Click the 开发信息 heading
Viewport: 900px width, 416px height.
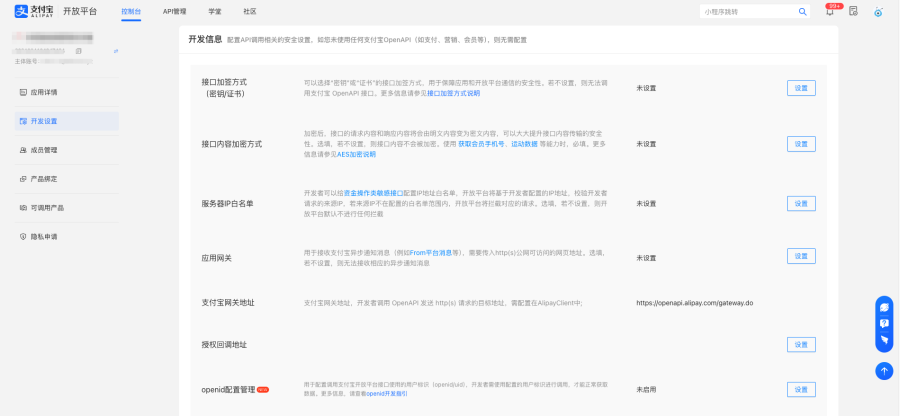click(x=205, y=40)
